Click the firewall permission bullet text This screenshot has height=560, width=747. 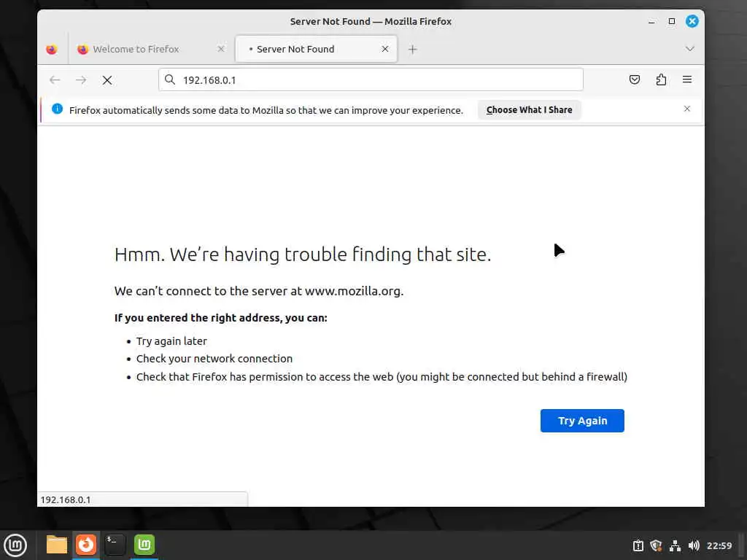tap(382, 377)
